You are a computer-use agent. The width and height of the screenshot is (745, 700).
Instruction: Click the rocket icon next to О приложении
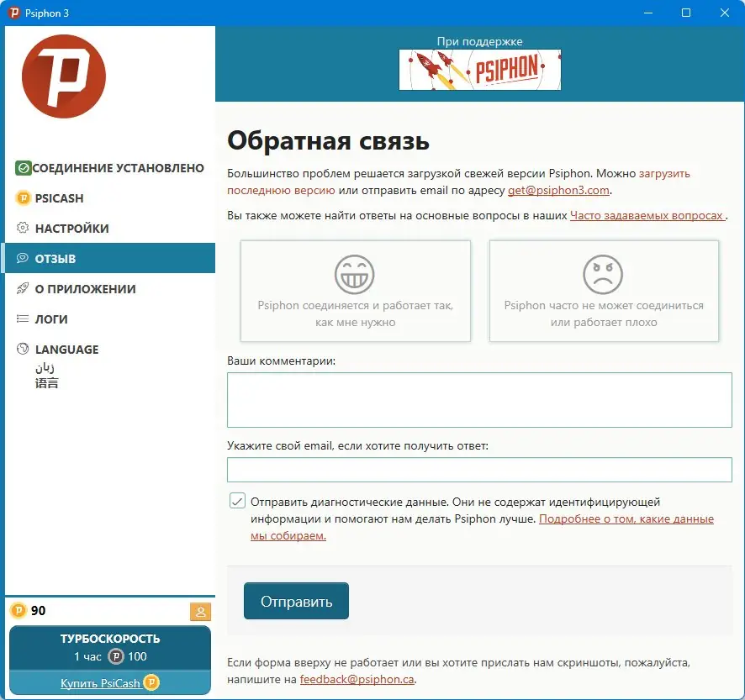pyautogui.click(x=23, y=288)
